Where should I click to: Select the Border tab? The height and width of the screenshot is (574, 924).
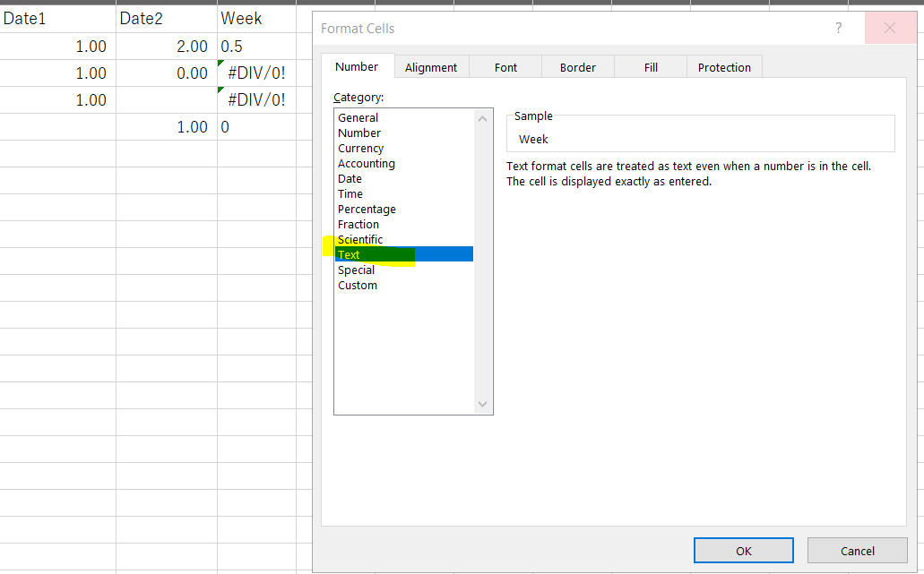point(577,66)
